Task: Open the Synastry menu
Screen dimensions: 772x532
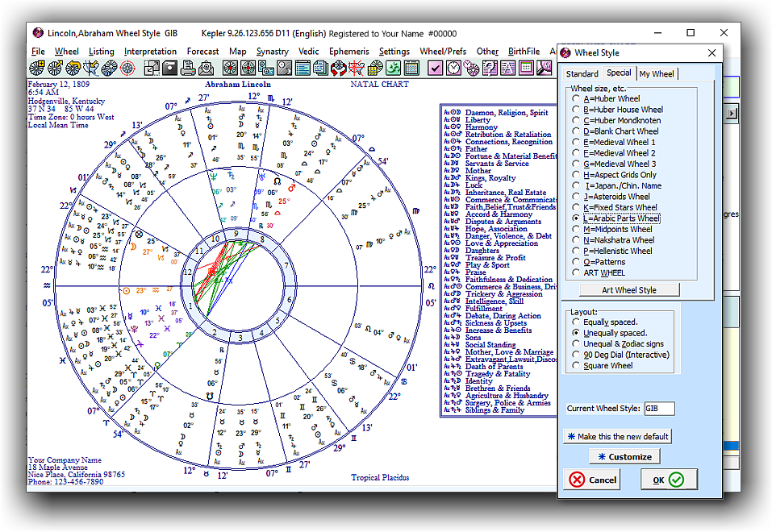Action: coord(272,52)
